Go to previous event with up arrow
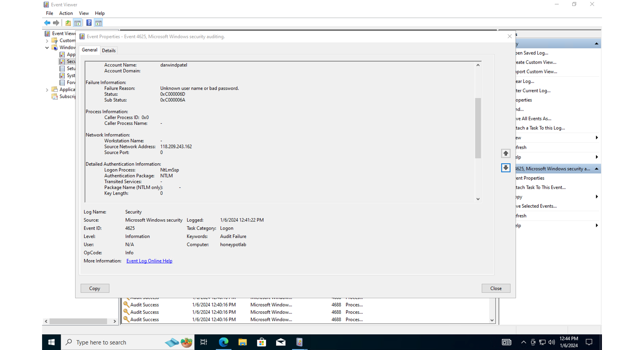Image resolution: width=644 pixels, height=350 pixels. [506, 153]
